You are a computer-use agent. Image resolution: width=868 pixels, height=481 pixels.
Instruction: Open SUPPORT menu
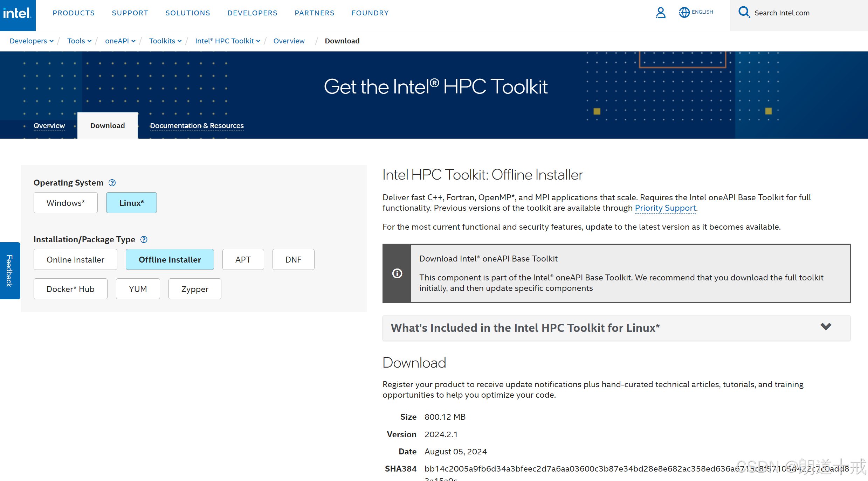[x=130, y=13]
